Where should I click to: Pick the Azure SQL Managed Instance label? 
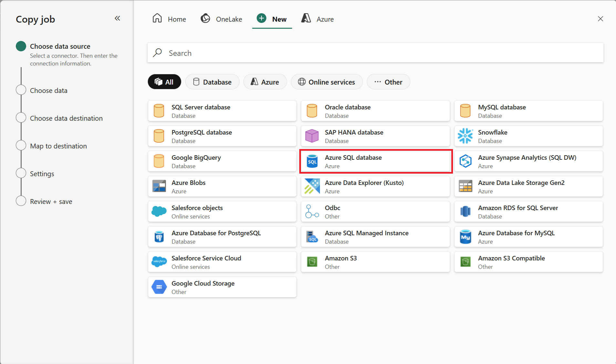(x=367, y=233)
